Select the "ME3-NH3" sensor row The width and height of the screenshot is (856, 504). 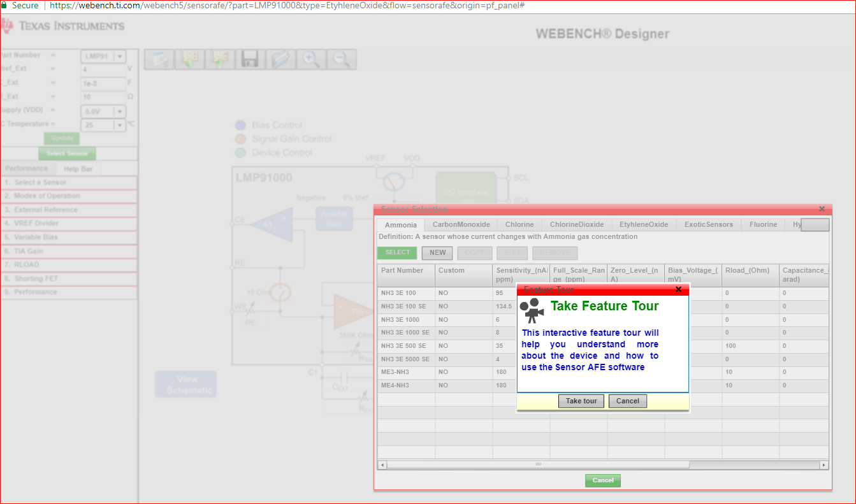pos(603,373)
